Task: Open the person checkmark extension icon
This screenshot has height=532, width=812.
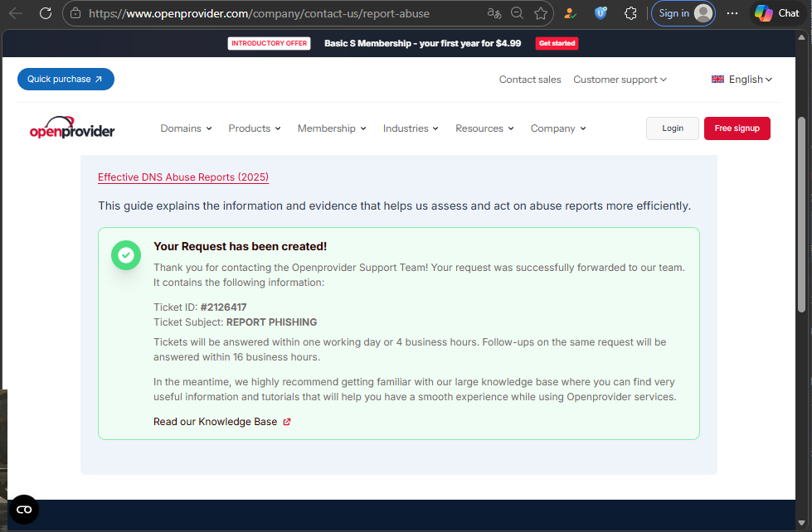Action: pyautogui.click(x=570, y=13)
